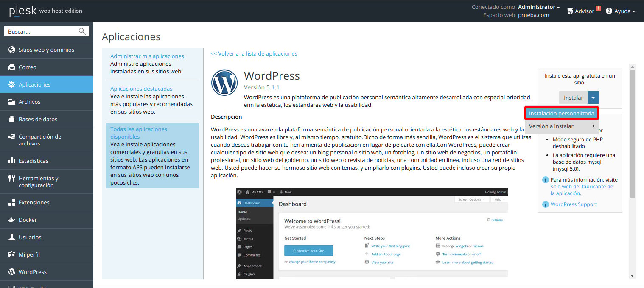644x288 pixels.
Task: Open Sitios web y dominios section
Action: [x=47, y=50]
